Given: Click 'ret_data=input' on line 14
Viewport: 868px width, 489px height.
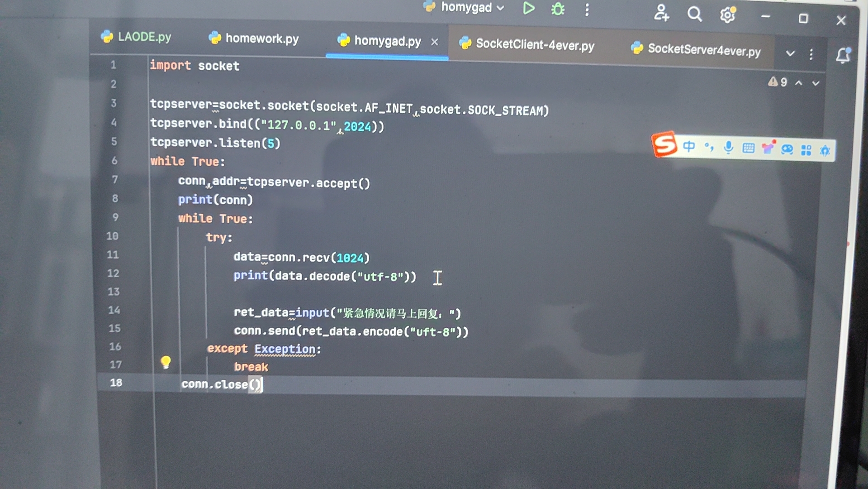Looking at the screenshot, I should 281,312.
